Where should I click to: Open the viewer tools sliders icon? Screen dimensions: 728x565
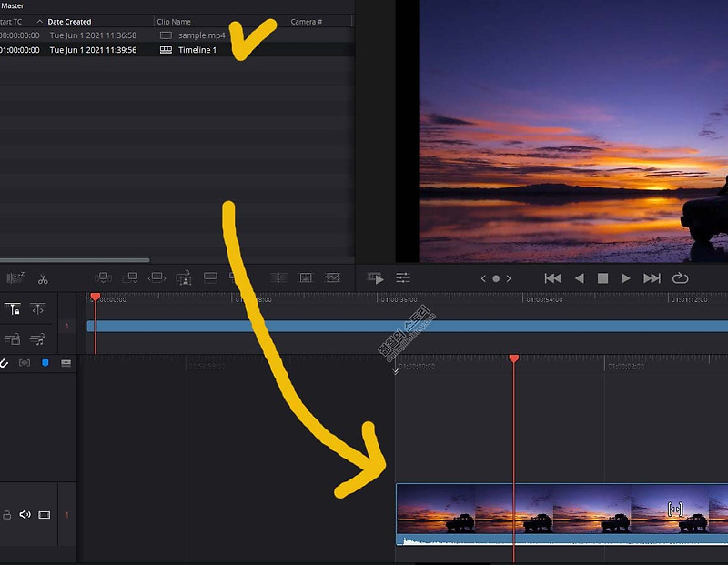pos(403,278)
